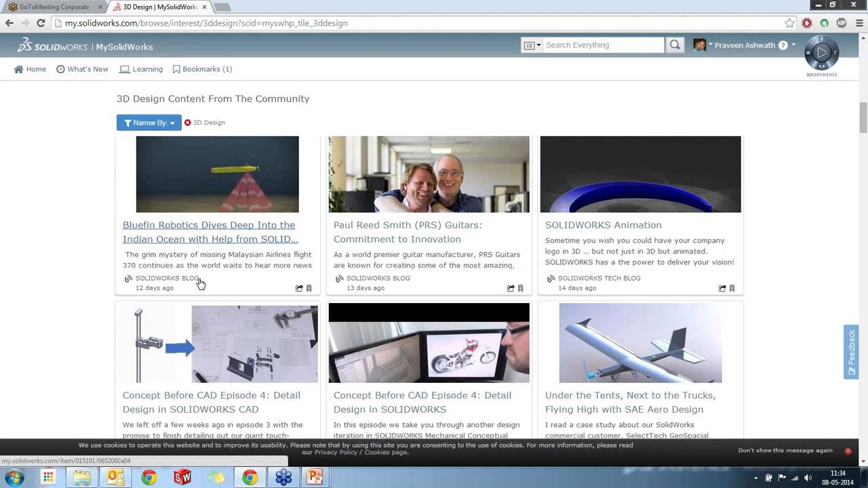868x488 pixels.
Task: Click the help question mark icon
Action: (783, 45)
